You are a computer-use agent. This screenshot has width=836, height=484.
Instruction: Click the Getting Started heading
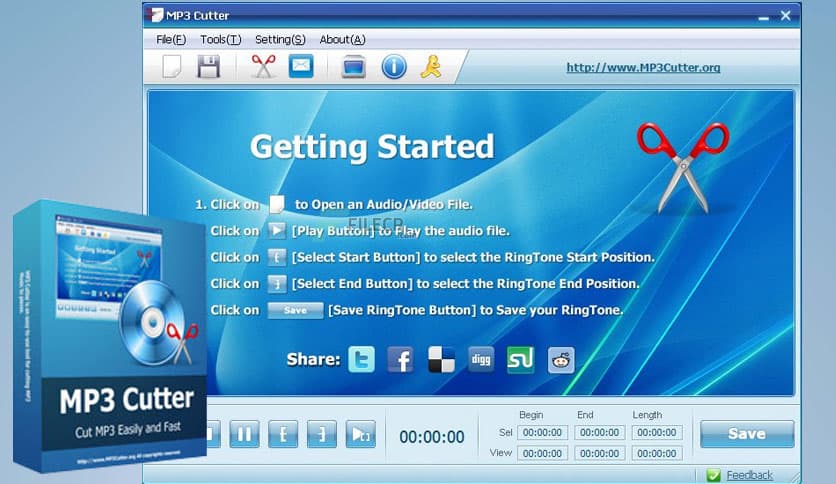[372, 147]
